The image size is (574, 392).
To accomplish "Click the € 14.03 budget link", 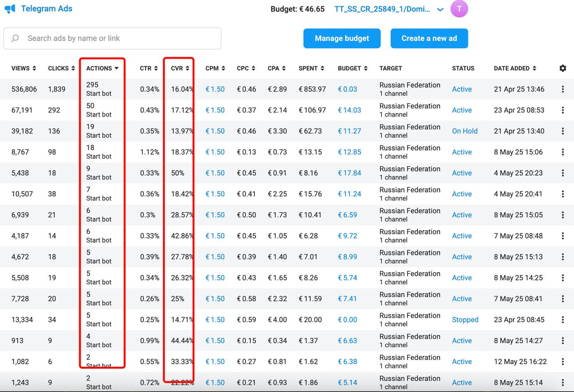I will (349, 110).
